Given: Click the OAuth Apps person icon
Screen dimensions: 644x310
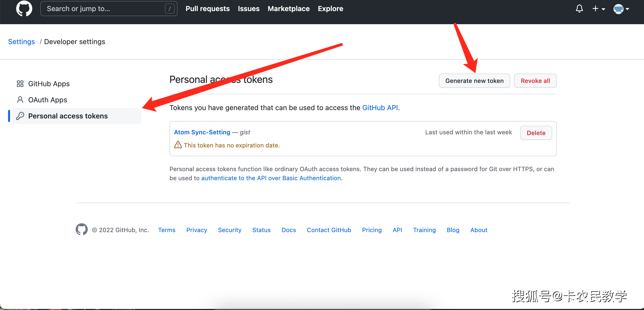Looking at the screenshot, I should point(20,100).
